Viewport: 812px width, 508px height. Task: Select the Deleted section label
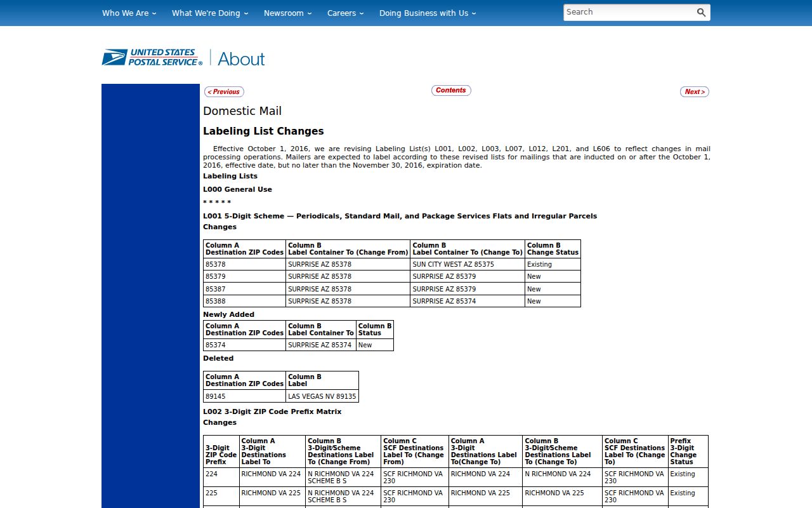(218, 358)
